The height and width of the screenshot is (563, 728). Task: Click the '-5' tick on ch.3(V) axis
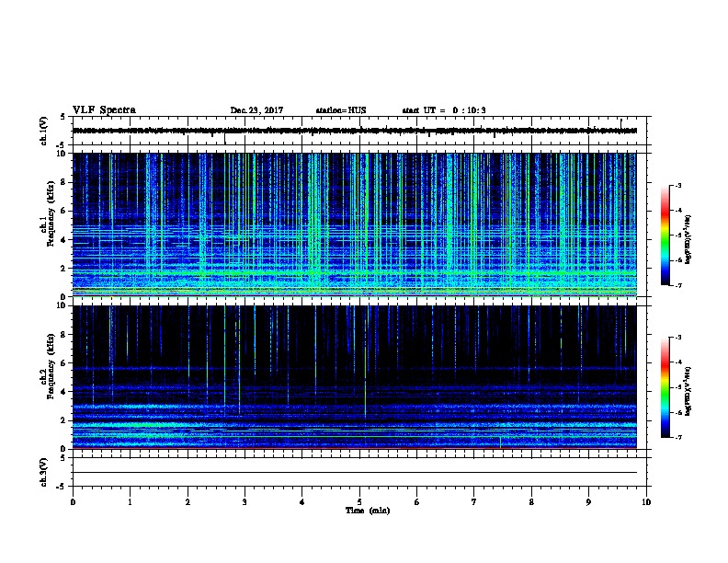[62, 487]
